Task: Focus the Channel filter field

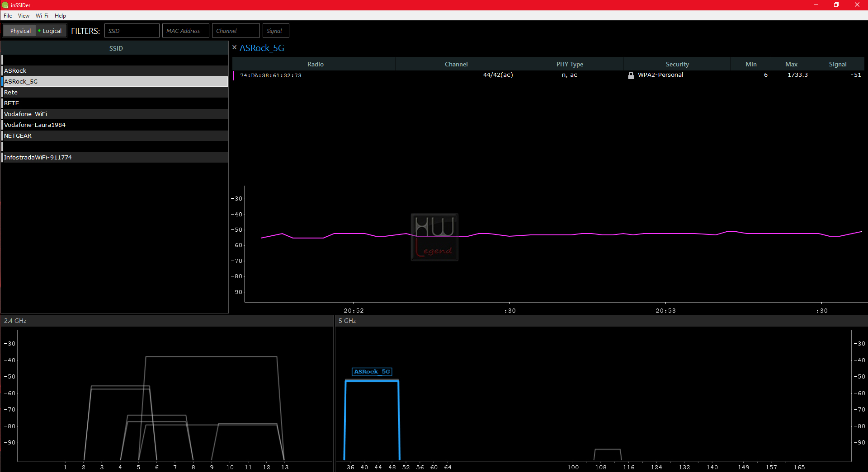Action: point(236,31)
